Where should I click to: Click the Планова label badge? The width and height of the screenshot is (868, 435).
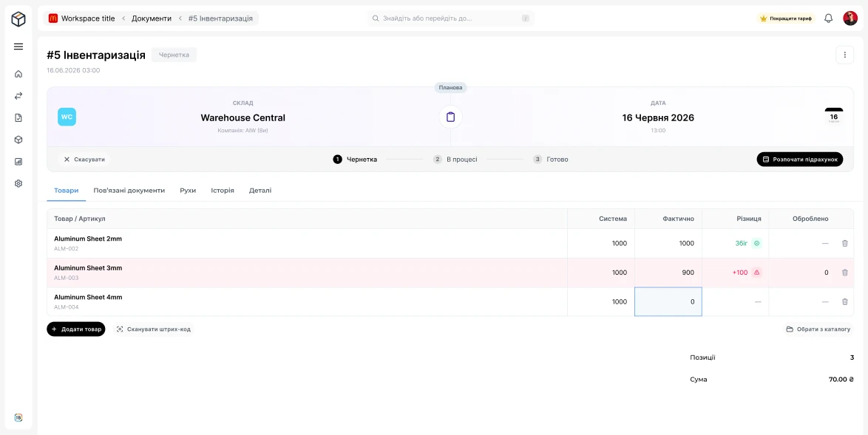coord(450,87)
